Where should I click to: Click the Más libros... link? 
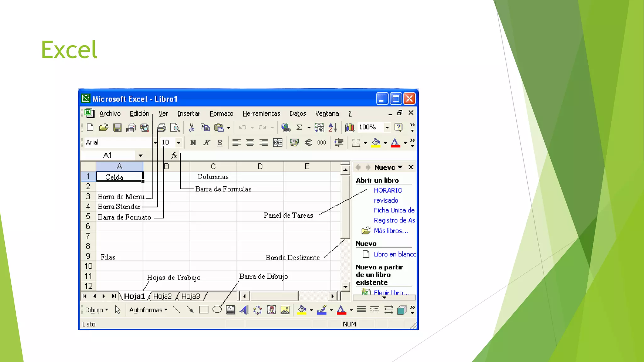[x=391, y=231]
